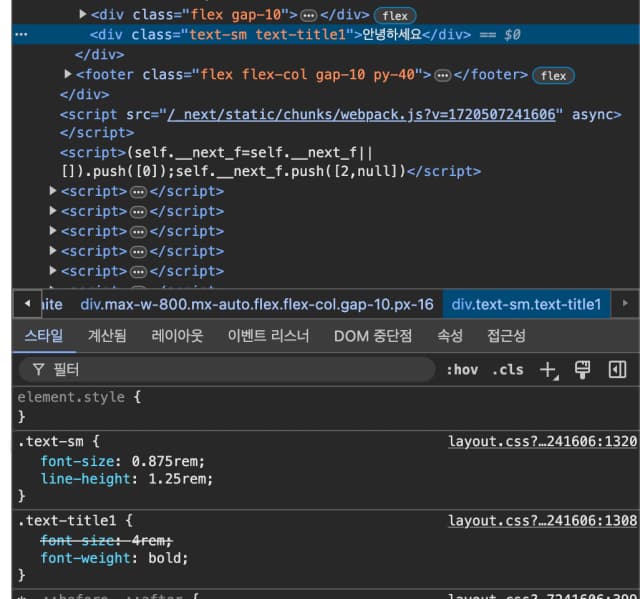Switch to the DOM 중단점 tab
Image resolution: width=640 pixels, height=599 pixels.
[x=373, y=336]
